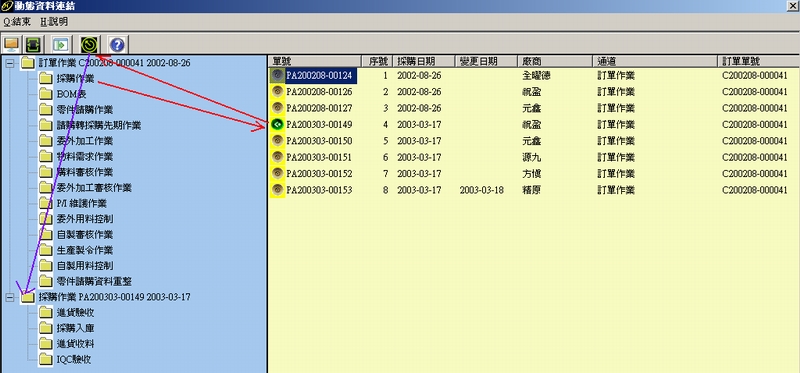Open help with the blue question mark icon

[117, 45]
